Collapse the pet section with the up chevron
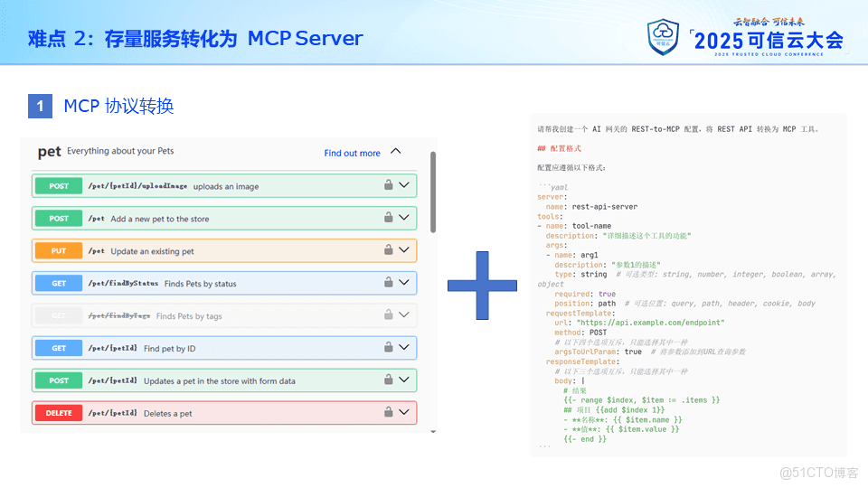This screenshot has width=868, height=488. tap(396, 151)
